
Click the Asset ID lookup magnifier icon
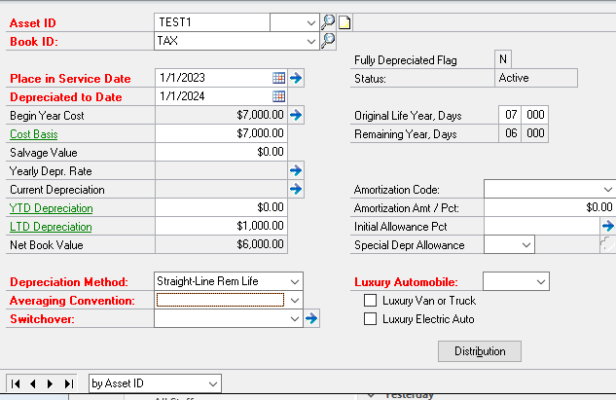coord(328,21)
